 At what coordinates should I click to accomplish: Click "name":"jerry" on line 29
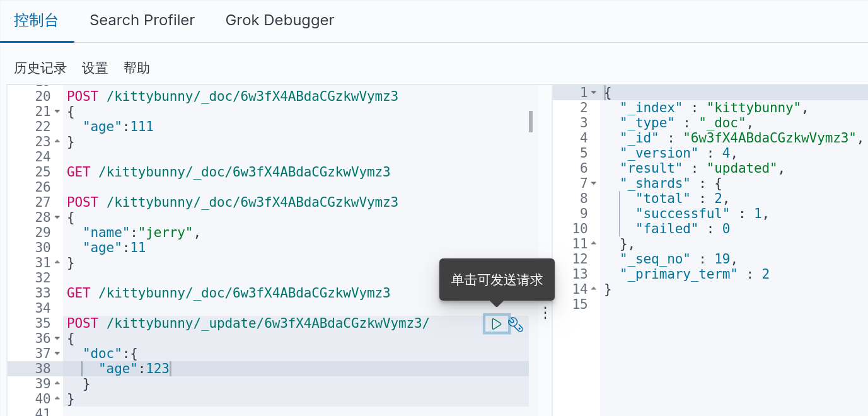(142, 233)
